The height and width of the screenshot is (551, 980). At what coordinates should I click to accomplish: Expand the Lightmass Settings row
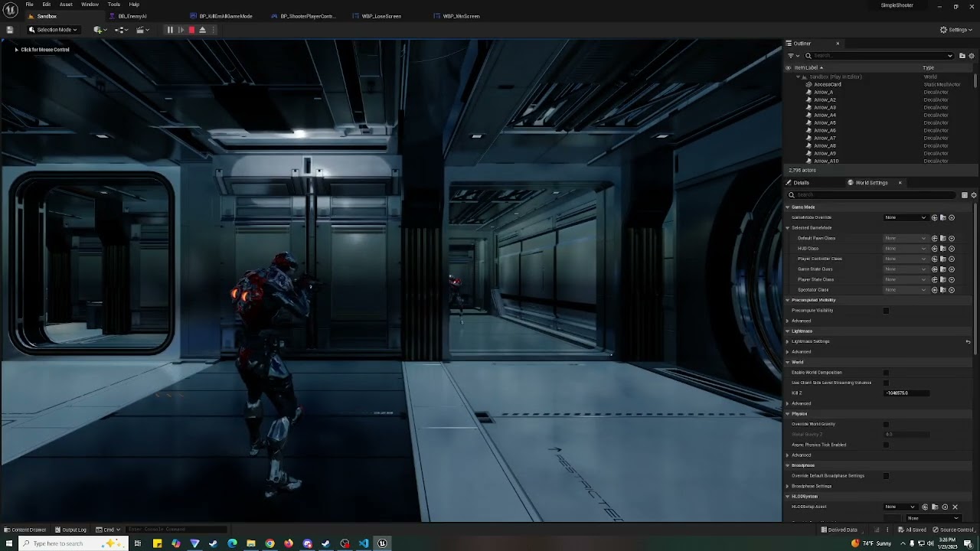pyautogui.click(x=787, y=341)
